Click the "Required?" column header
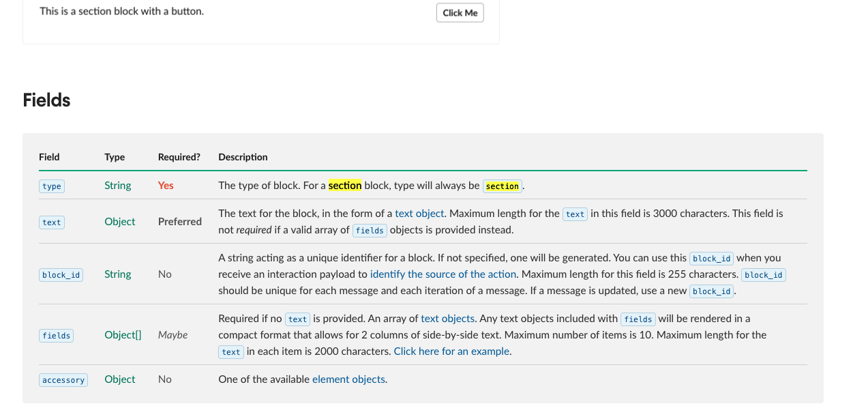868x419 pixels. point(179,157)
